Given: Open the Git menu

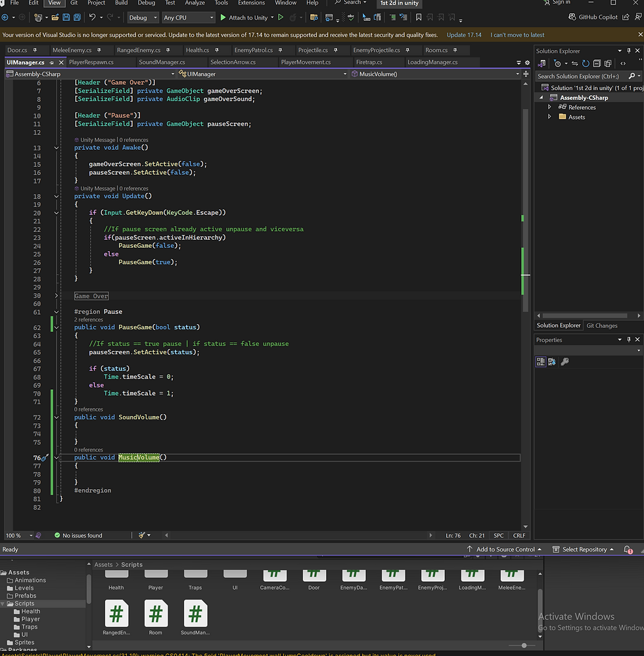Looking at the screenshot, I should pyautogui.click(x=74, y=3).
